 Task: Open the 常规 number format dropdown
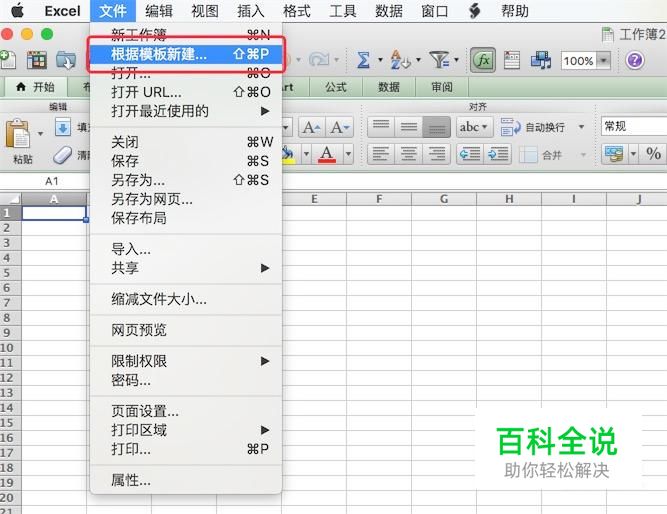[x=634, y=127]
